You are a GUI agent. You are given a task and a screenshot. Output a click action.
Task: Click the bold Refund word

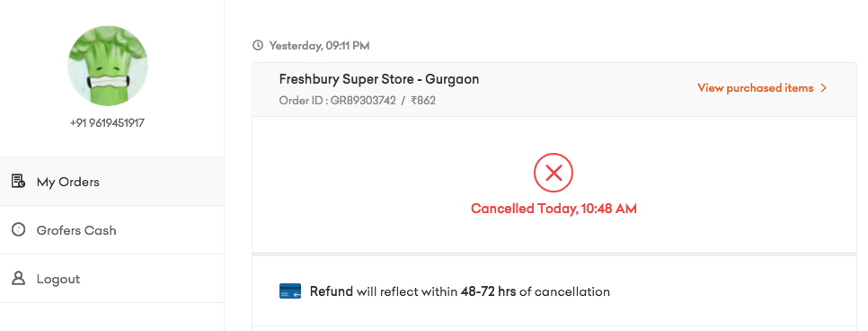point(332,291)
